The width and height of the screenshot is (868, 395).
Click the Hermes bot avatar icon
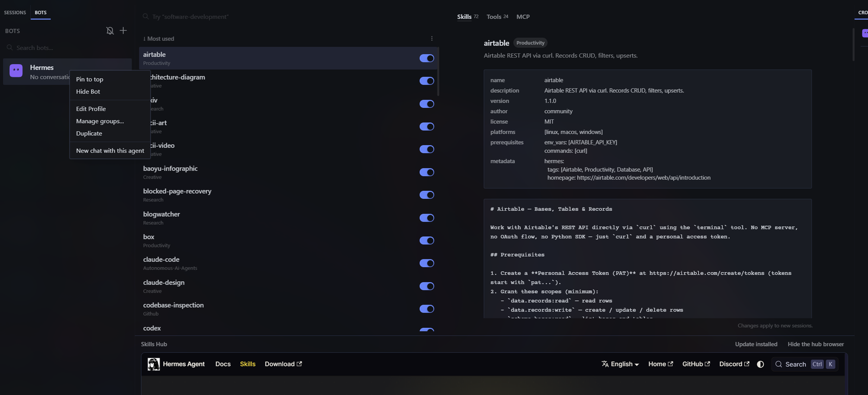coord(16,71)
